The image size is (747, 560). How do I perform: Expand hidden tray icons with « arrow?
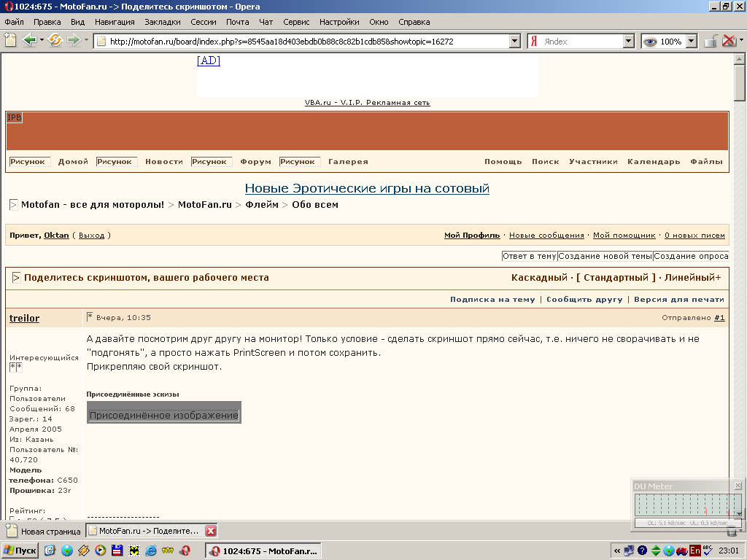(617, 551)
